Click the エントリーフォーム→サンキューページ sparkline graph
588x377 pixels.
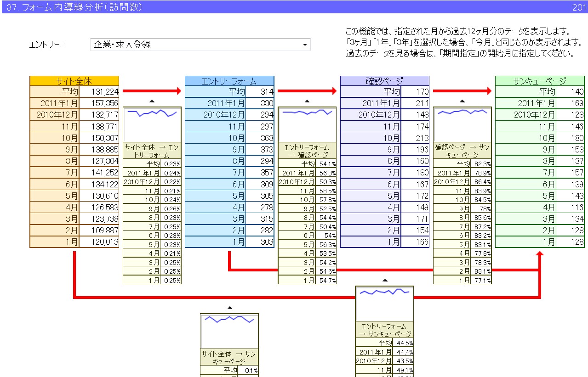[384, 303]
